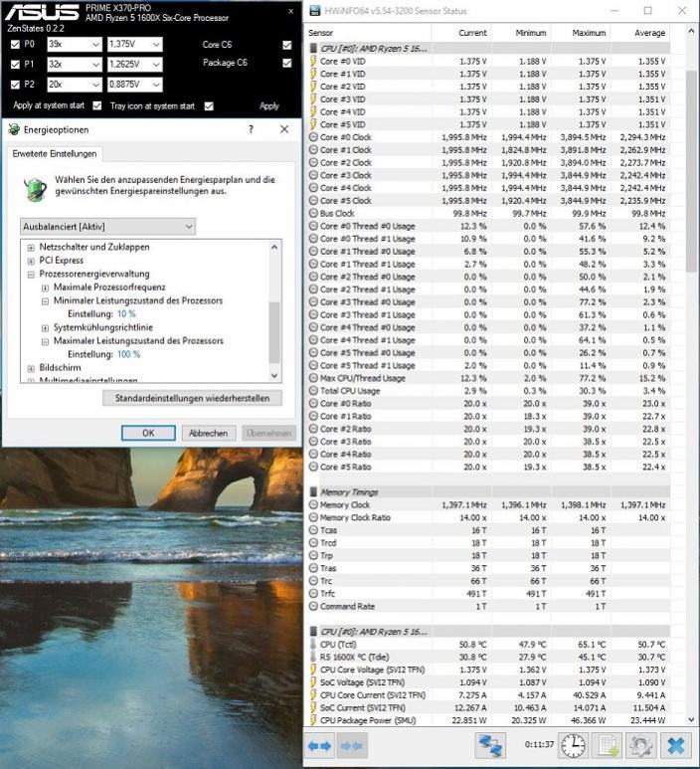700x769 pixels.
Task: Click HWiNFO logging sheet icon
Action: (608, 746)
